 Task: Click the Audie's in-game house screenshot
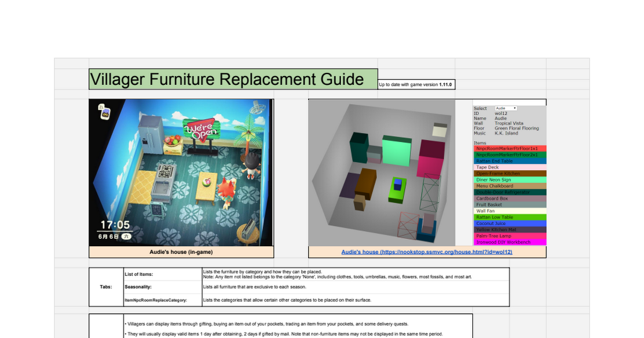click(181, 172)
